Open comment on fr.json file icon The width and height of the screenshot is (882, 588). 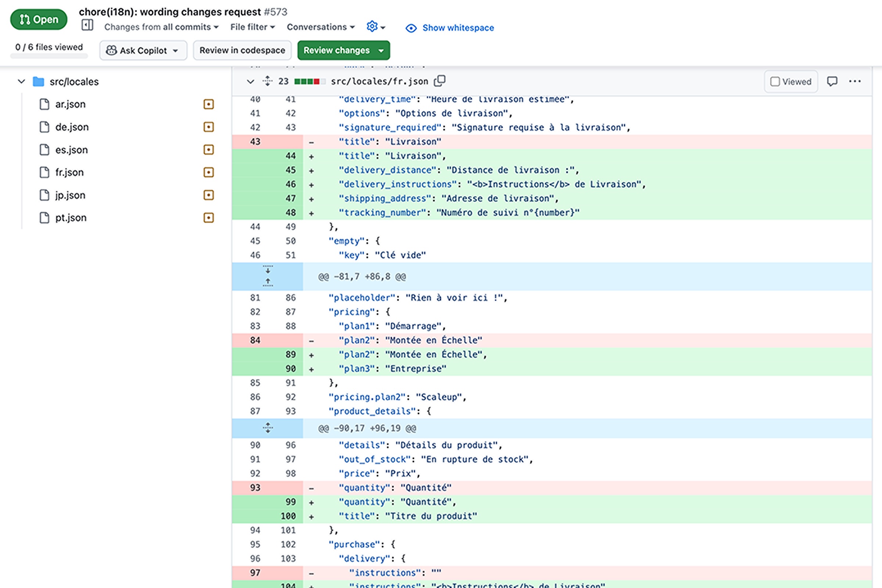(x=832, y=81)
